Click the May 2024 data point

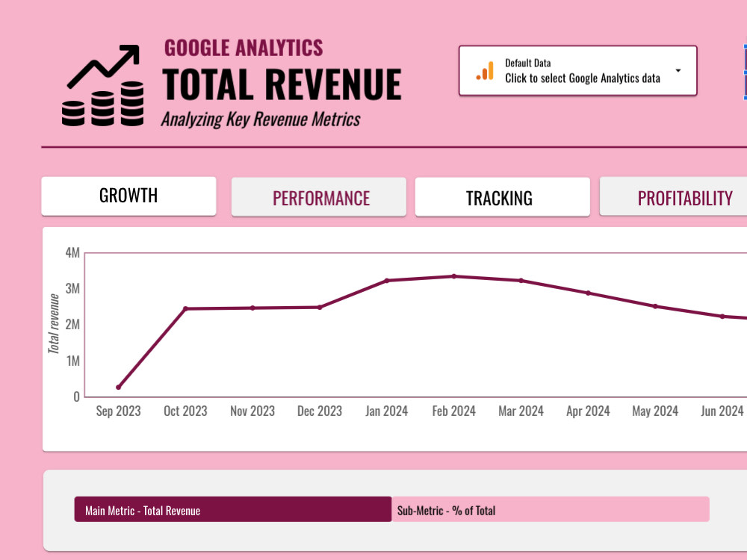point(655,305)
